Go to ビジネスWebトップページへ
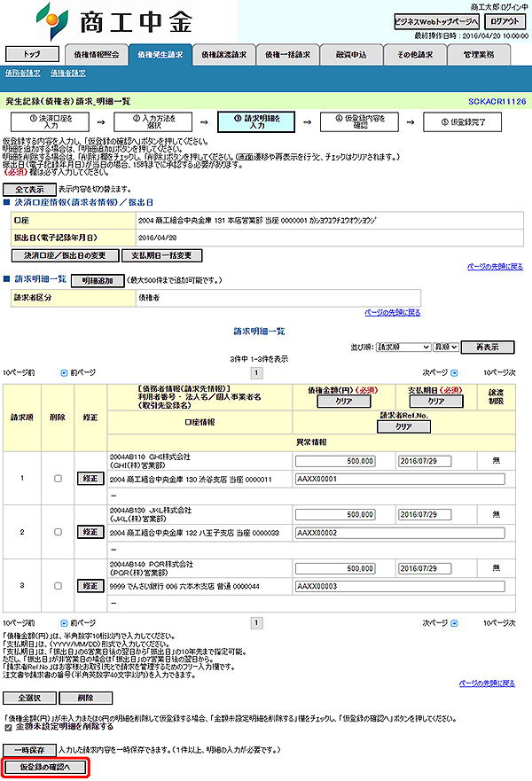Screen dimensions: 532x781 click(x=437, y=21)
